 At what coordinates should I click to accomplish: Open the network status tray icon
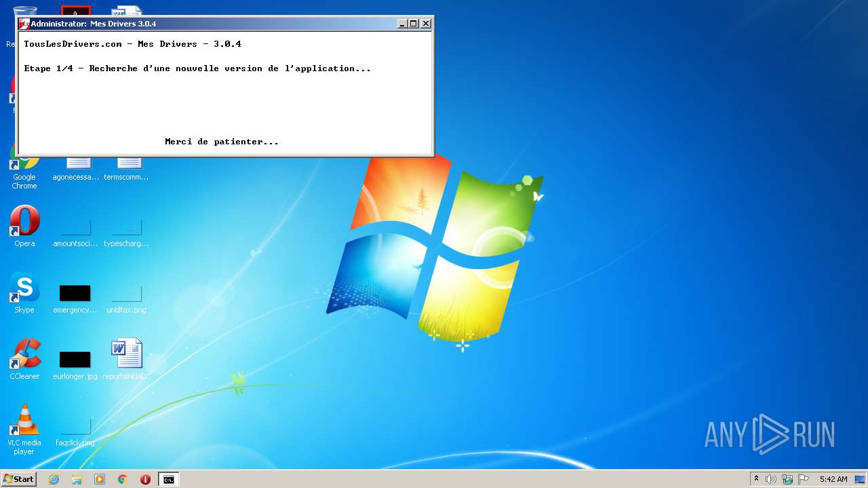787,479
